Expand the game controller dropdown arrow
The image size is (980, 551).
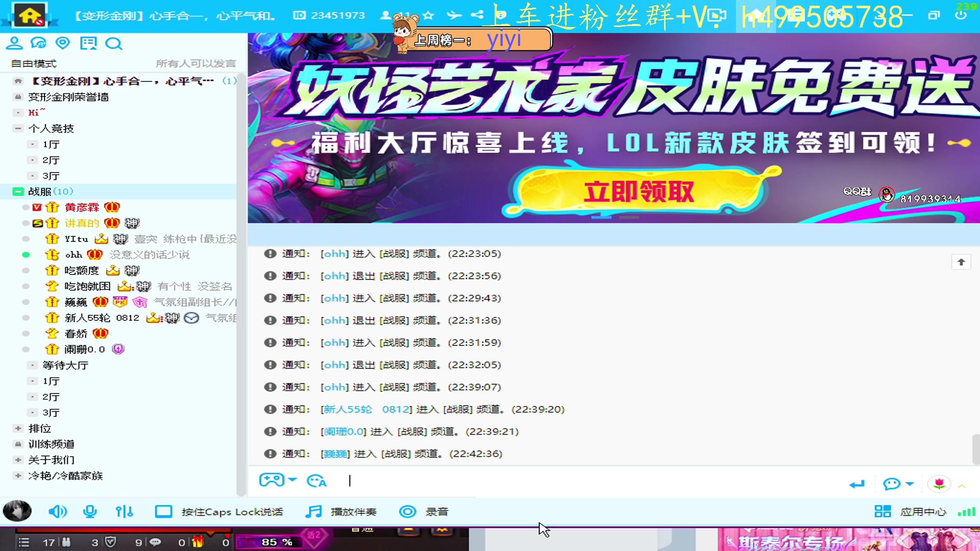point(292,480)
